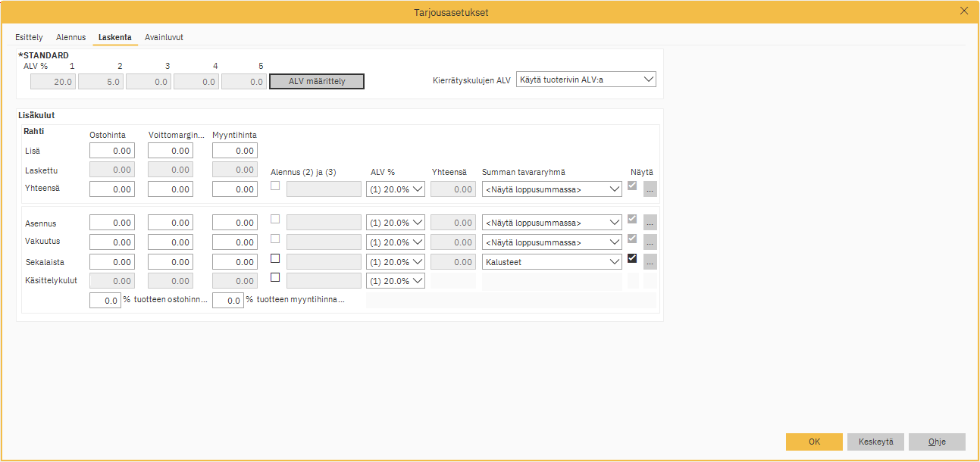Open help via the Ohje button

pyautogui.click(x=937, y=442)
